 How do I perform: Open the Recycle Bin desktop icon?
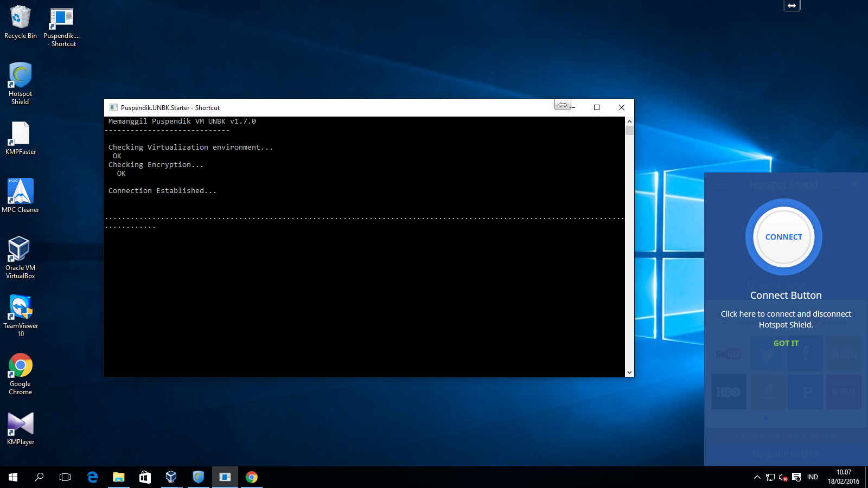pyautogui.click(x=21, y=22)
